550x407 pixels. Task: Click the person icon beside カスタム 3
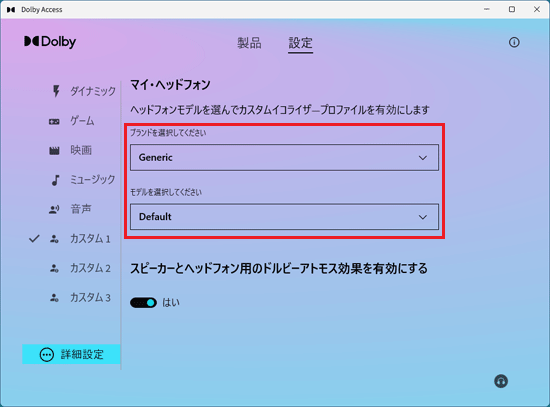[x=54, y=298]
